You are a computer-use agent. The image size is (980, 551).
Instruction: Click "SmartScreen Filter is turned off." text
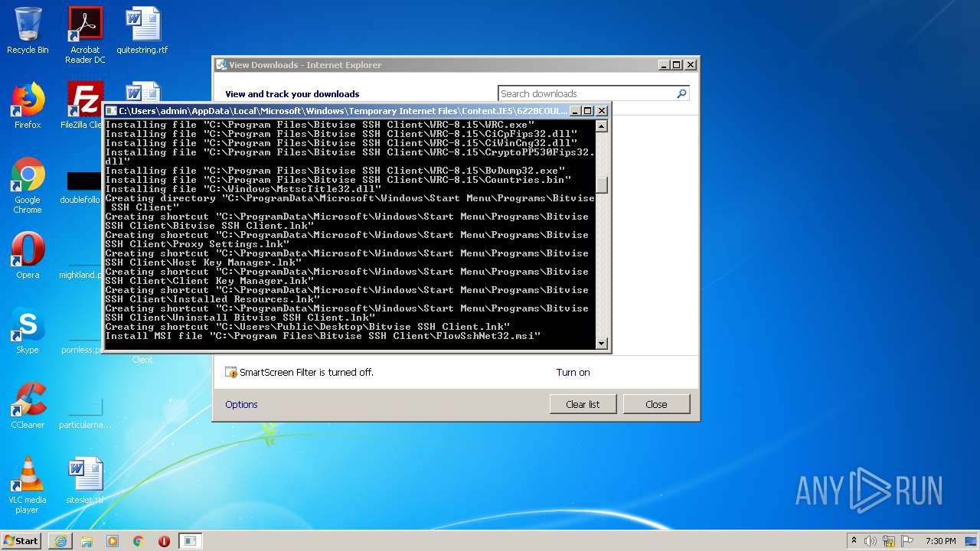[x=306, y=372]
